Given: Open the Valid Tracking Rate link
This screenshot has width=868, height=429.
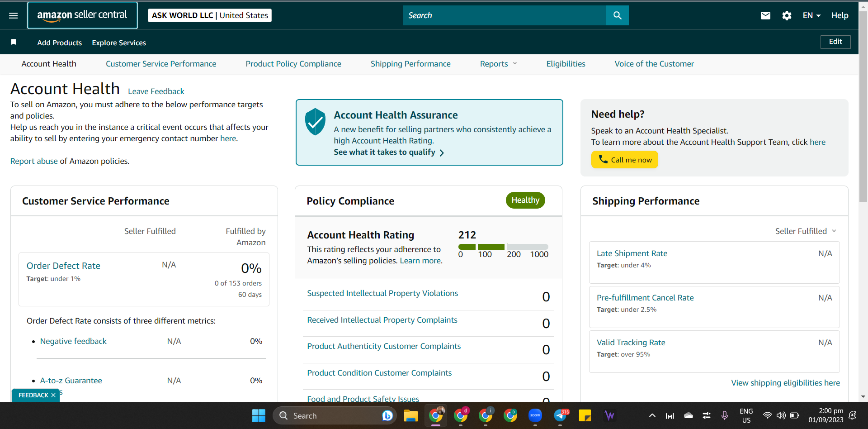Looking at the screenshot, I should (631, 343).
